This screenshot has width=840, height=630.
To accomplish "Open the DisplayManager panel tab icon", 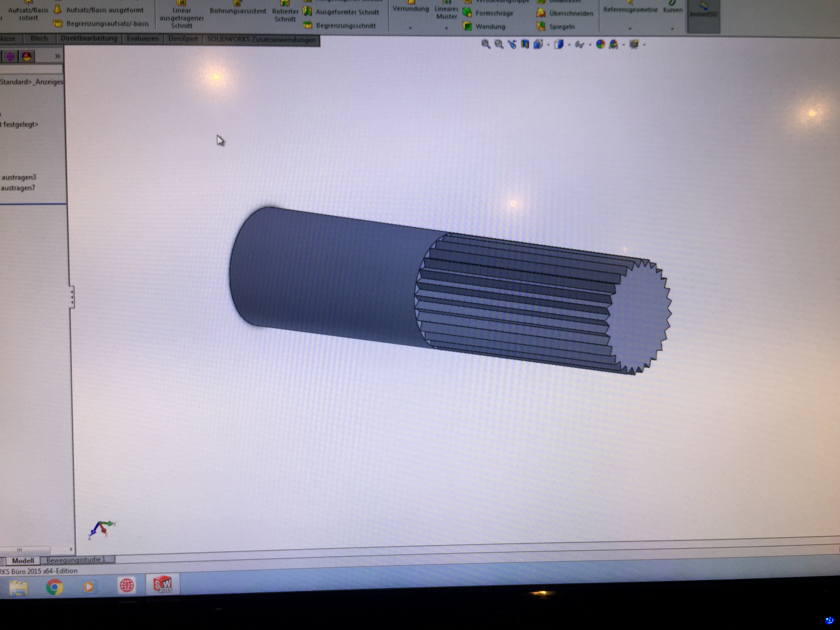I will tap(27, 57).
